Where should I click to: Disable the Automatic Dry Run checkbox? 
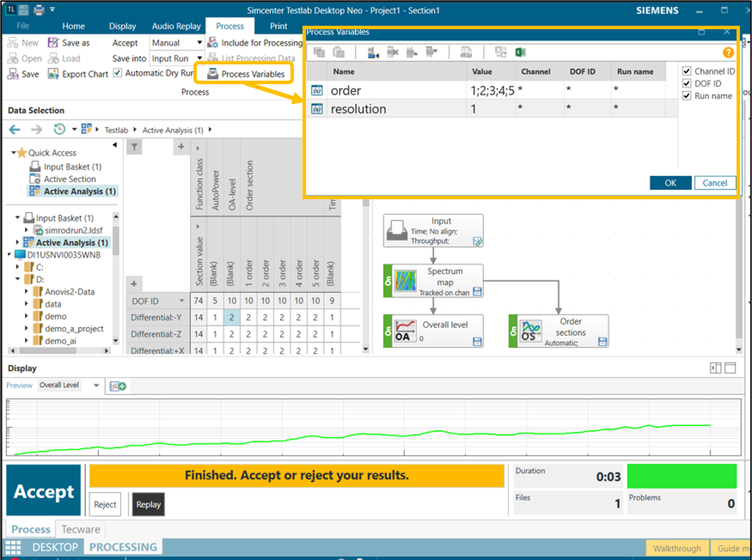coord(118,73)
